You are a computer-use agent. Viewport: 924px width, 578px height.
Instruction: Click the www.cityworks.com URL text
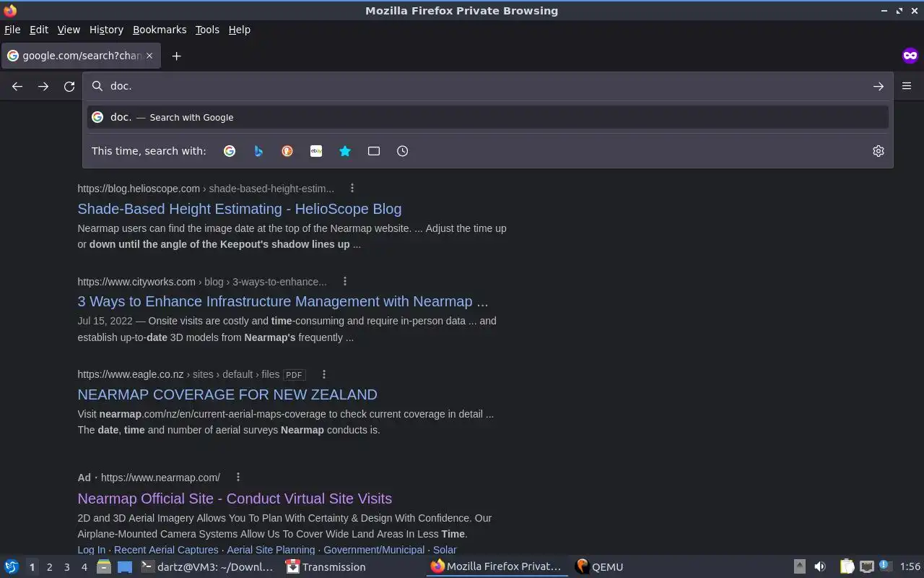136,282
